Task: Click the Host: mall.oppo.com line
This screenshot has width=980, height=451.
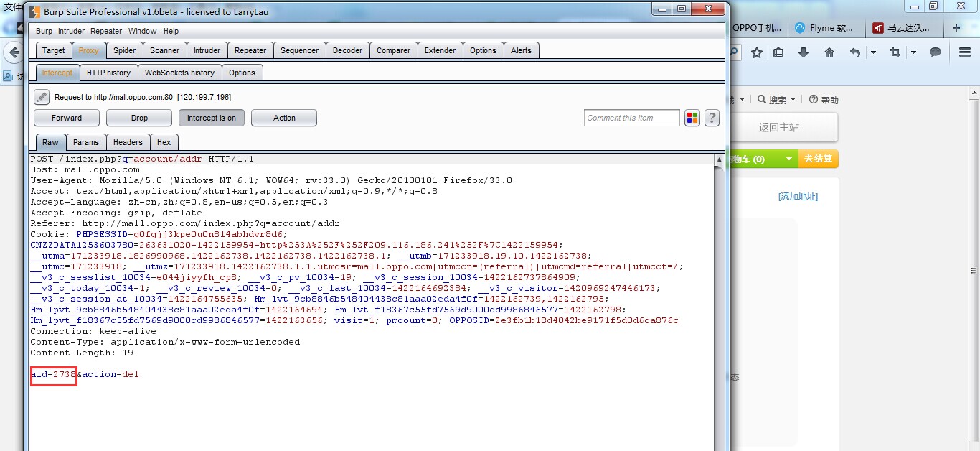Action: [x=85, y=169]
